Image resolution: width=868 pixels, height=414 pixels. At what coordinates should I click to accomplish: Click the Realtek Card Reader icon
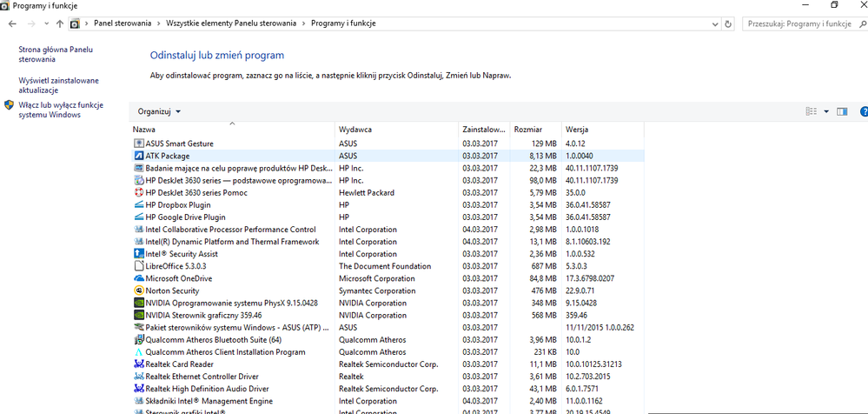(138, 364)
